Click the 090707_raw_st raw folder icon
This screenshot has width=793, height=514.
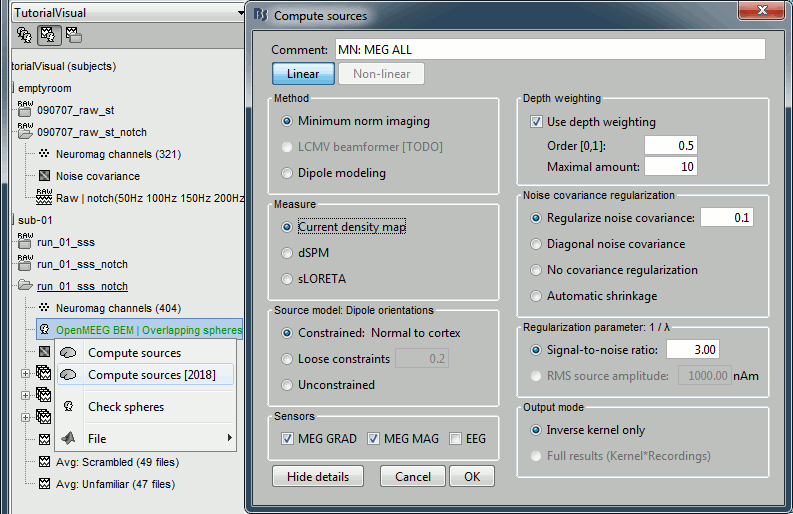[x=25, y=108]
